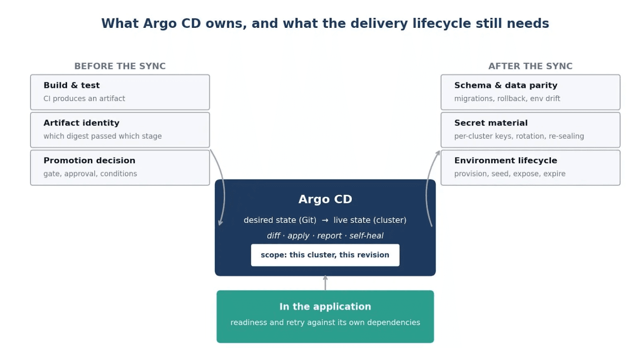644x348 pixels.
Task: Select the "Artifact identity" label
Action: pyautogui.click(x=82, y=123)
